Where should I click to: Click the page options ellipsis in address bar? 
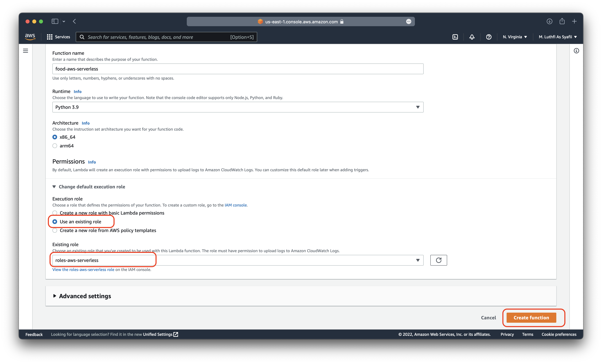408,21
